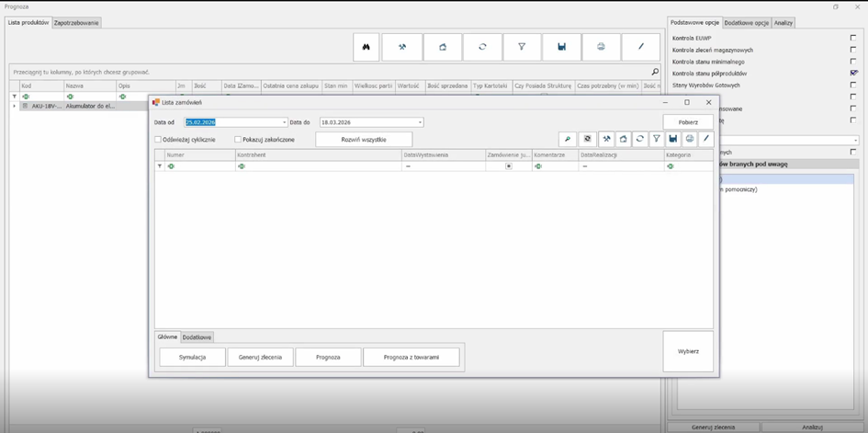Image resolution: width=868 pixels, height=433 pixels.
Task: Click the refresh icon in Lista zamówień toolbar
Action: 640,140
